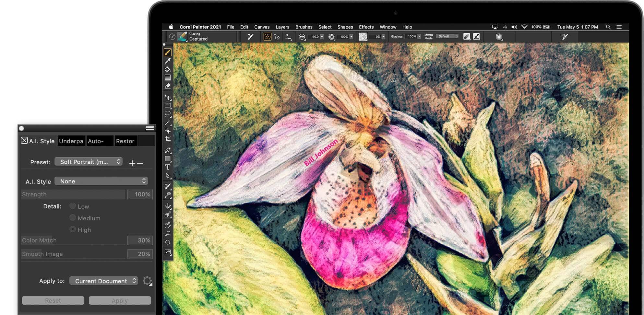Open the brush size 40.0 dropdown arrow
Viewport: 644px width, 315px height.
click(322, 37)
